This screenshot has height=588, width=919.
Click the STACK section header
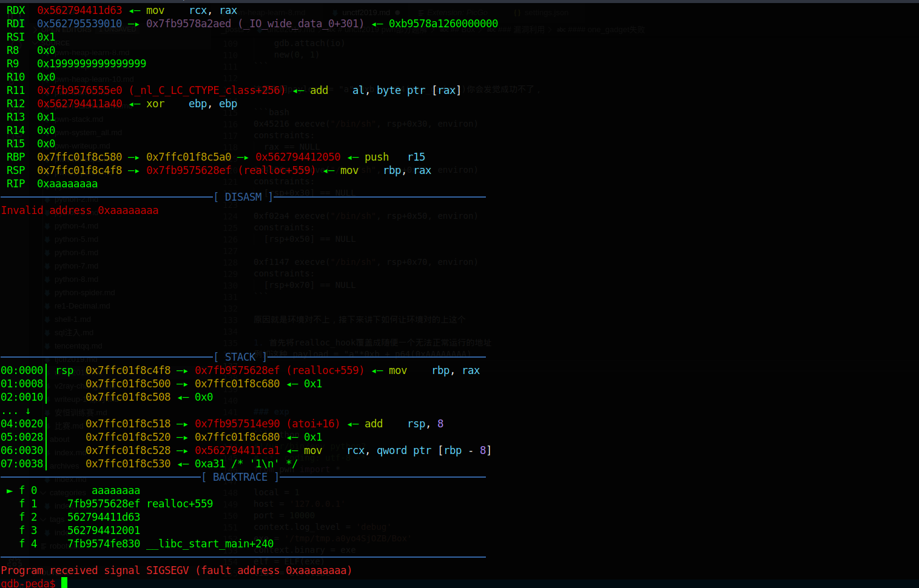point(240,357)
